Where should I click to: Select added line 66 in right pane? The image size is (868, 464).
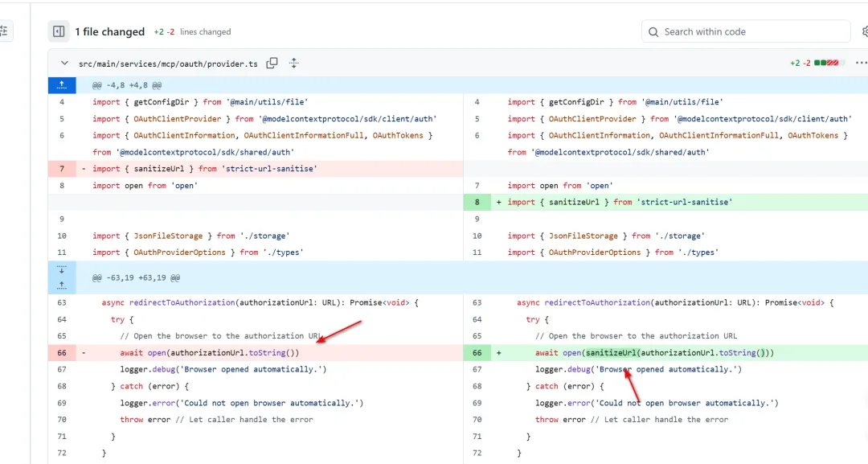point(477,352)
